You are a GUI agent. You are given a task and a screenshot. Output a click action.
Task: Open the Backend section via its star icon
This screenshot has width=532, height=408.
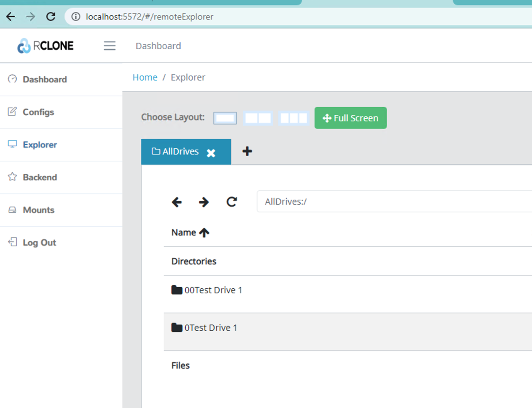(12, 177)
